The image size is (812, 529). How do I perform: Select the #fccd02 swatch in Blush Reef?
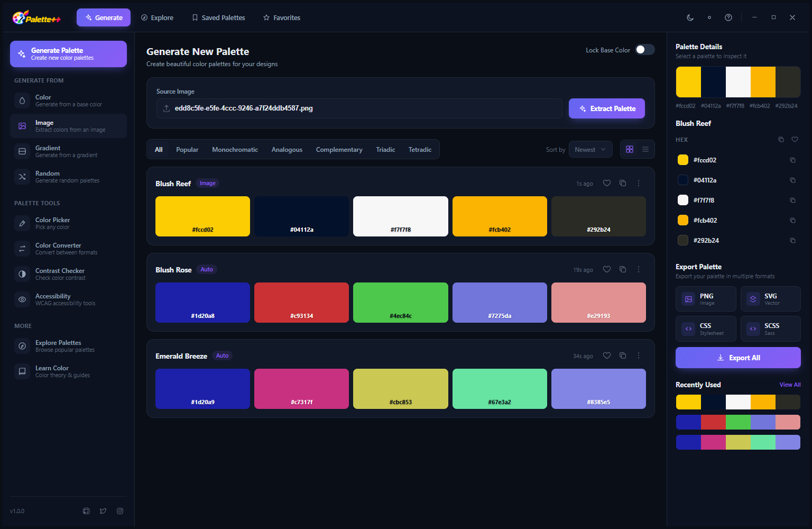pyautogui.click(x=202, y=216)
